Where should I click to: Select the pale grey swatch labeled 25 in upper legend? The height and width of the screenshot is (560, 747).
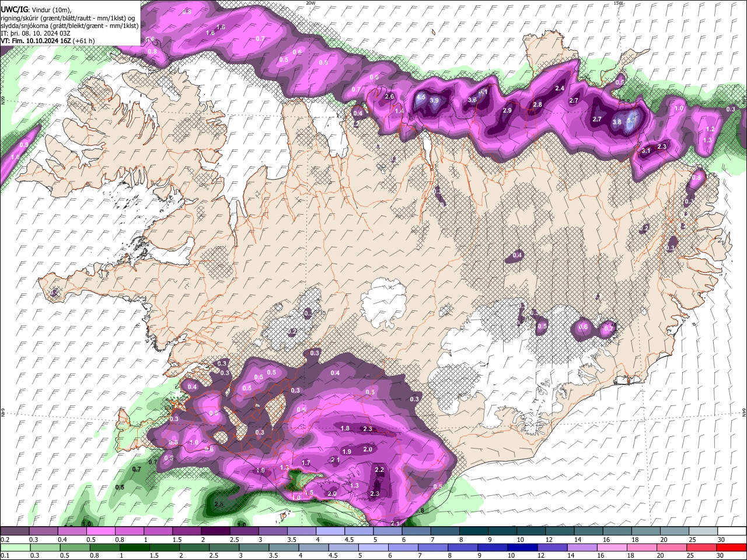click(704, 531)
